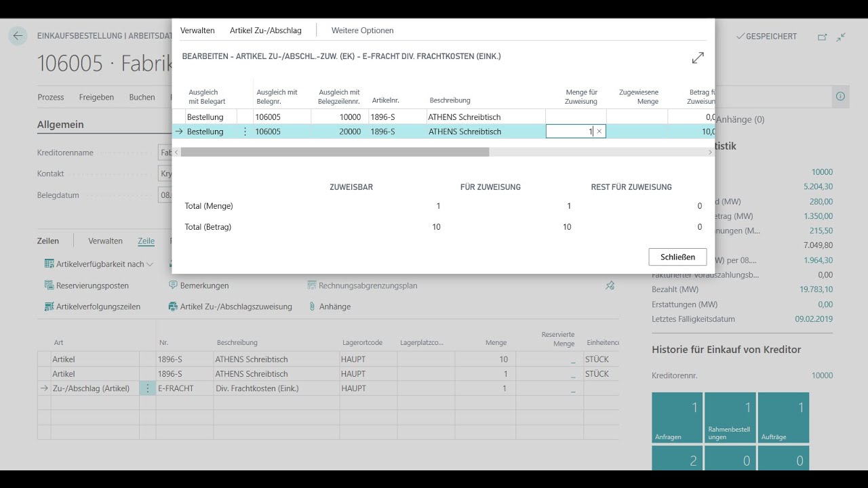The image size is (868, 488).
Task: Click the Schließen button
Action: click(x=677, y=257)
